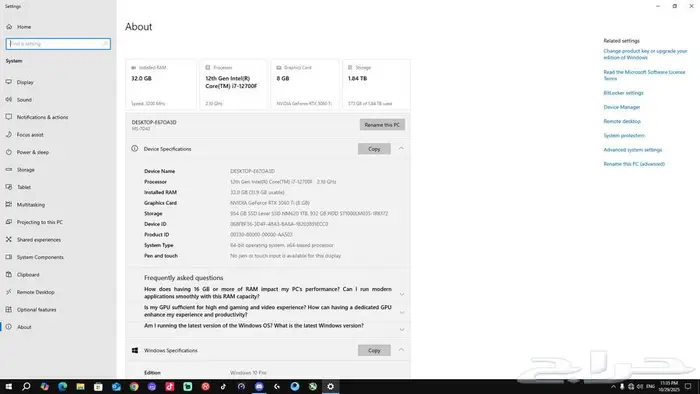Open Change product key or upgrade link

point(645,54)
